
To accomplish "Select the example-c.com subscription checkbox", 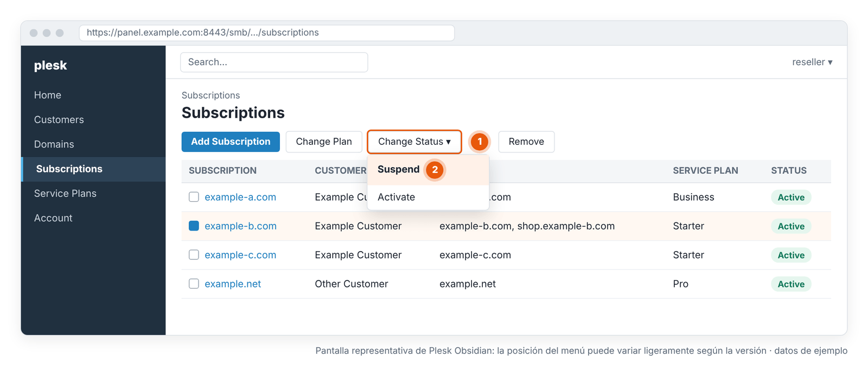I will [194, 255].
